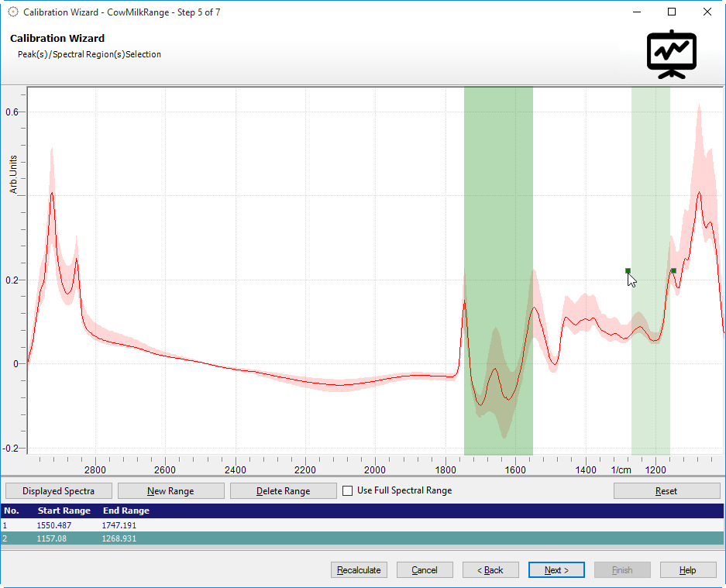
Task: Click the End Range column header
Action: pos(126,511)
